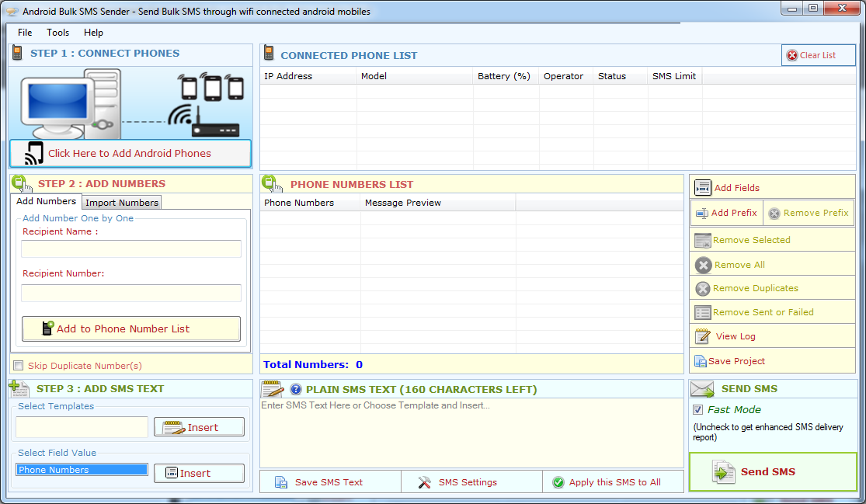Click the Battery (%) column header
This screenshot has height=504, width=866.
click(506, 76)
